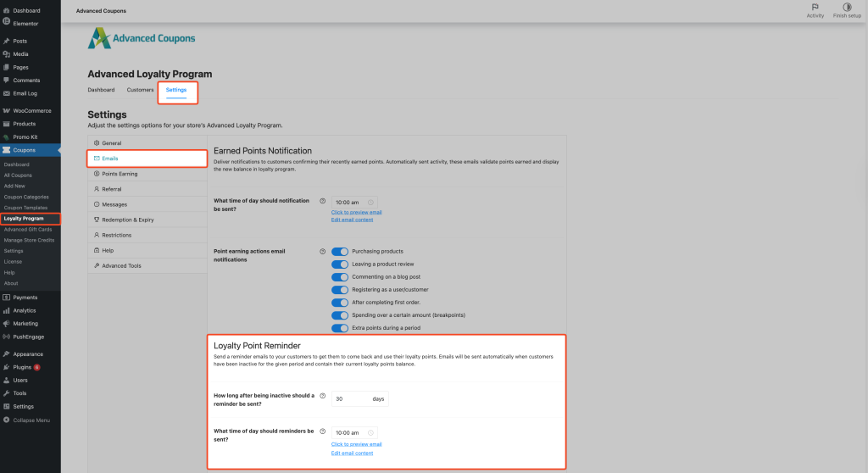Click preview email link under Loyalty Reminder
The image size is (868, 473).
357,444
